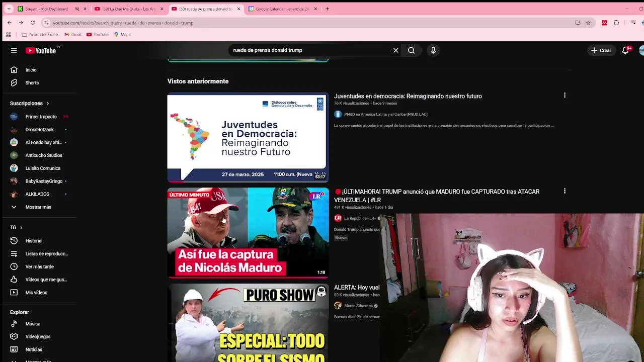Screen dimensions: 644x362
Task: Open the Gmail bookmark
Action: [x=73, y=35]
